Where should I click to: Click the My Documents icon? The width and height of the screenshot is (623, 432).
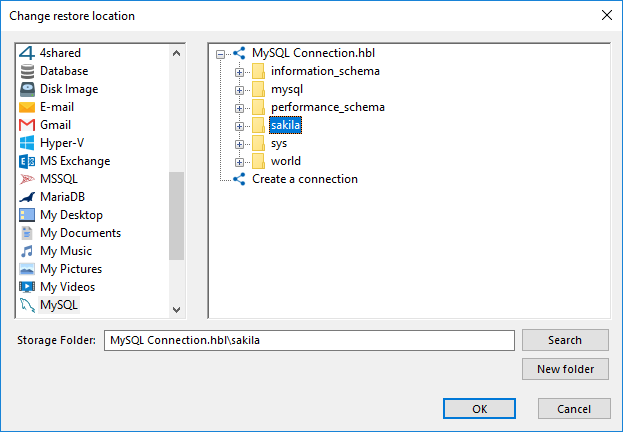pyautogui.click(x=27, y=233)
